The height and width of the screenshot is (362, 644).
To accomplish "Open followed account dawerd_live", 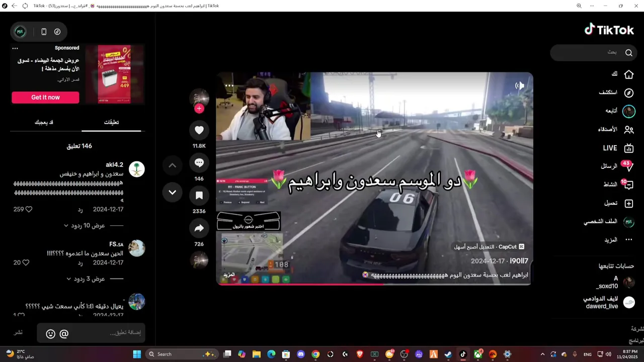I will [x=609, y=302].
